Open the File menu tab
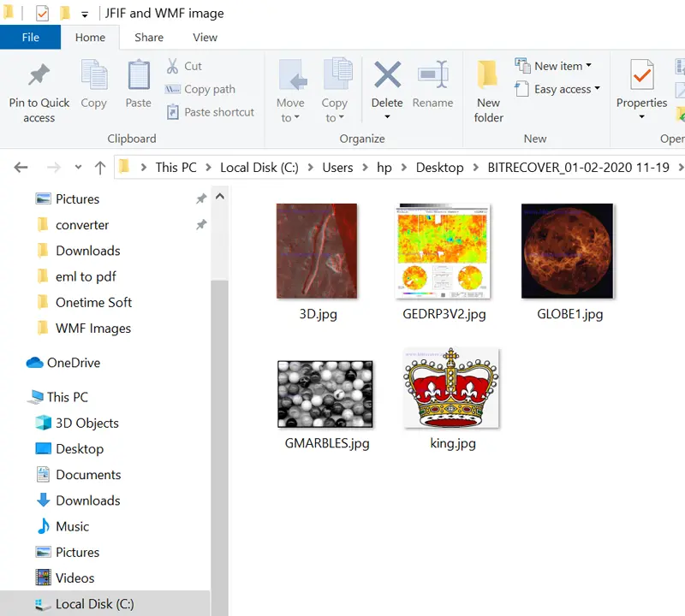Image resolution: width=685 pixels, height=616 pixels. click(30, 38)
